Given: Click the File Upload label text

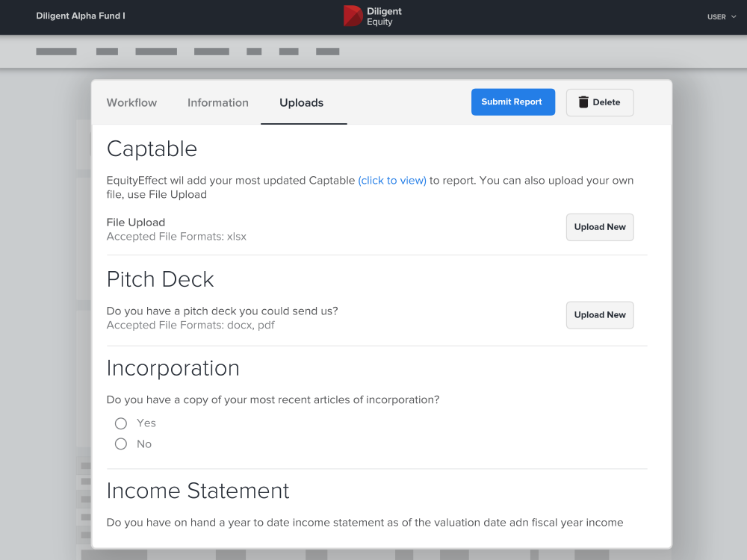Looking at the screenshot, I should point(136,223).
